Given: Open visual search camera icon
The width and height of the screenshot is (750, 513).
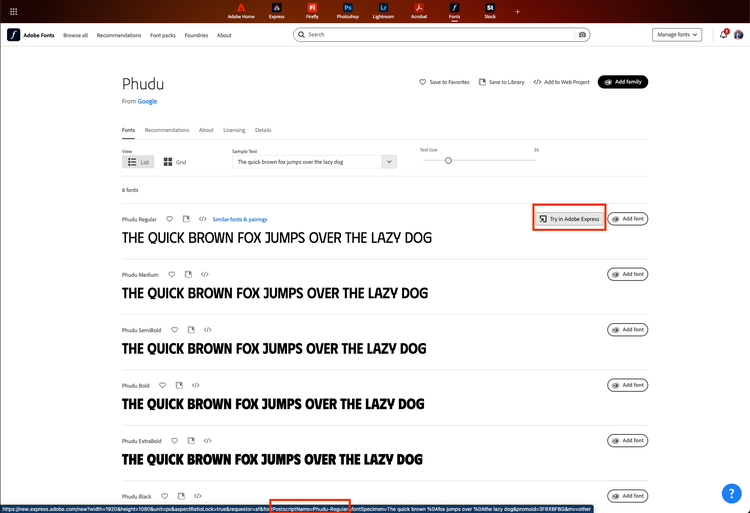Looking at the screenshot, I should (582, 34).
